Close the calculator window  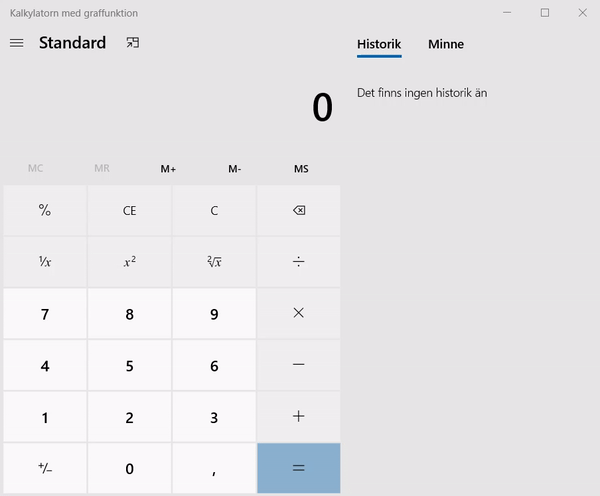[582, 13]
